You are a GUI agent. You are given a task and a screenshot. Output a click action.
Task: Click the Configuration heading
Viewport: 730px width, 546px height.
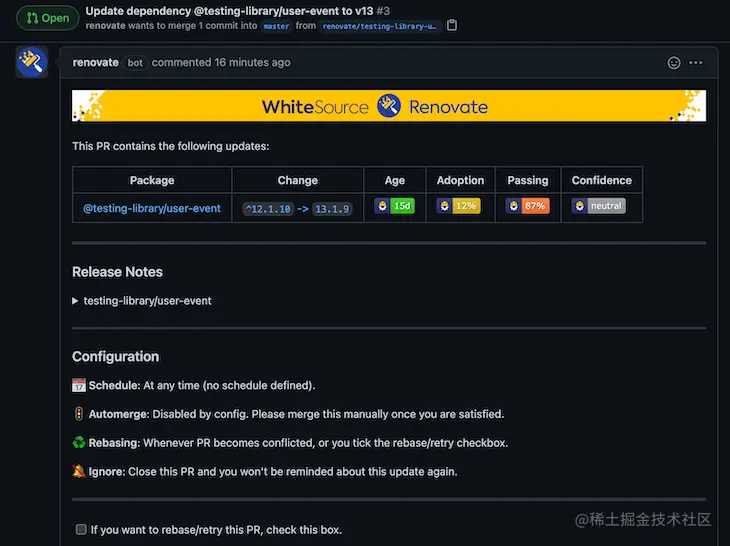115,357
